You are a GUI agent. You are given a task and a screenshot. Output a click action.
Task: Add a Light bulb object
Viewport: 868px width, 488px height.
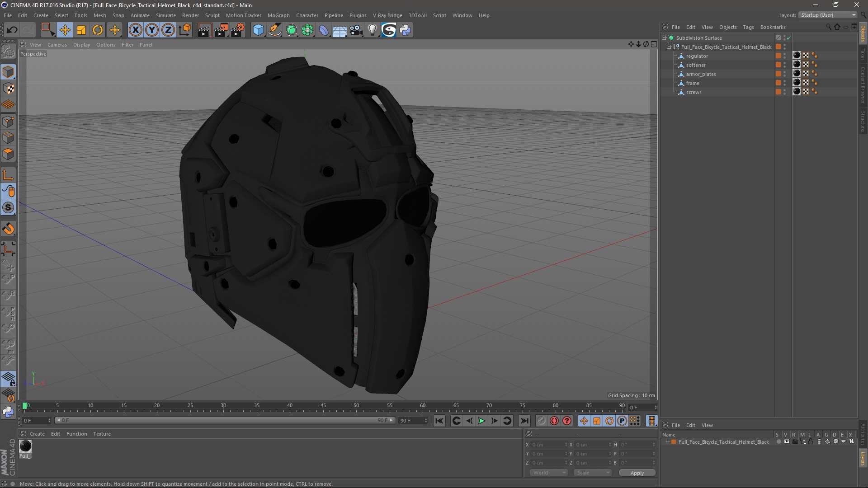pos(372,30)
